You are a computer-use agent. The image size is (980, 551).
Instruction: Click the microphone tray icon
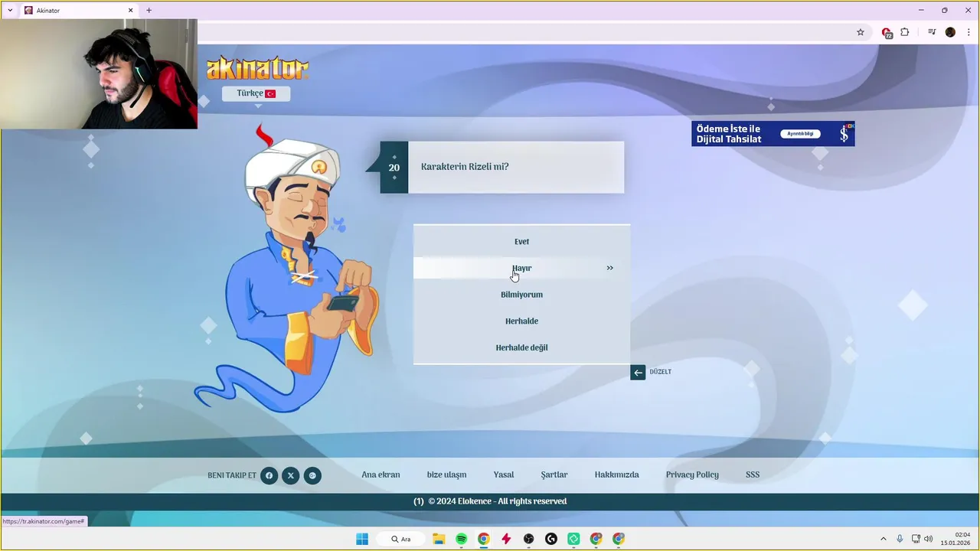pos(900,539)
